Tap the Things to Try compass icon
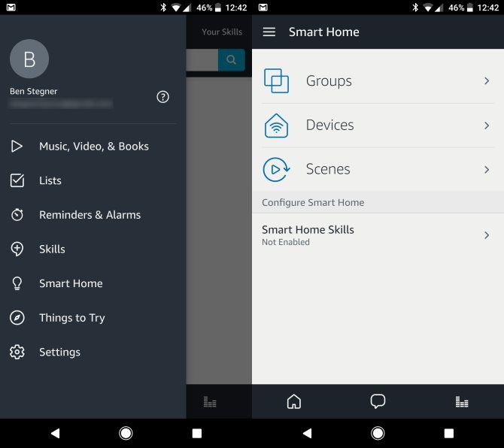 tap(17, 318)
